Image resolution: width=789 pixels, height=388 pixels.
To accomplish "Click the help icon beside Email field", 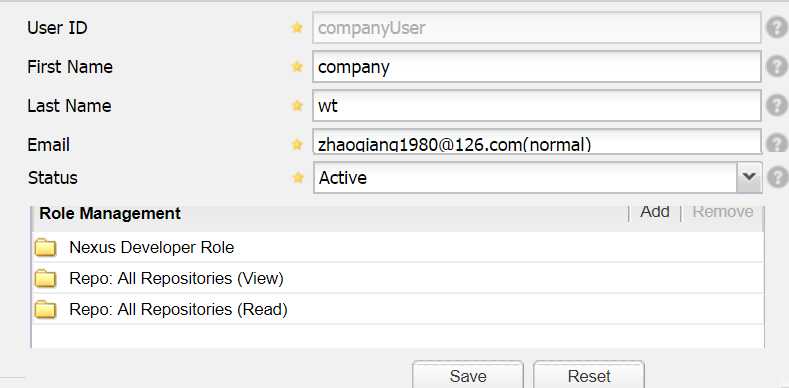I will [x=777, y=143].
